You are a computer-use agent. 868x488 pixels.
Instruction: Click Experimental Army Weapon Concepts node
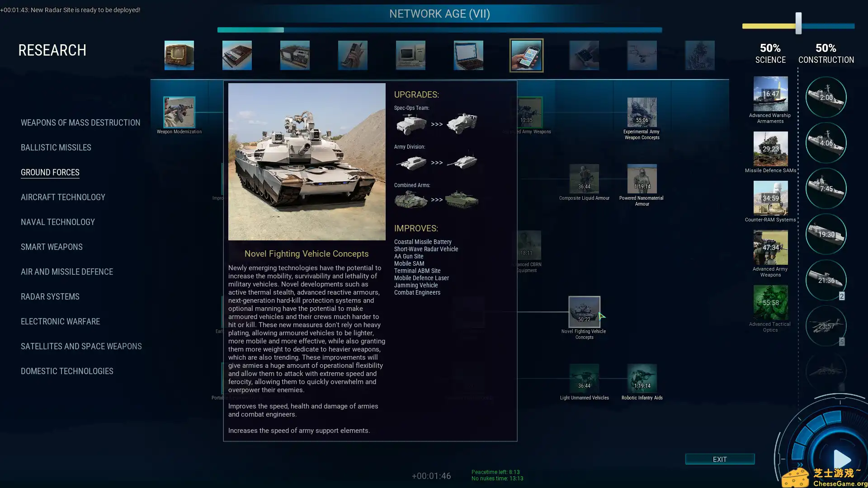642,113
